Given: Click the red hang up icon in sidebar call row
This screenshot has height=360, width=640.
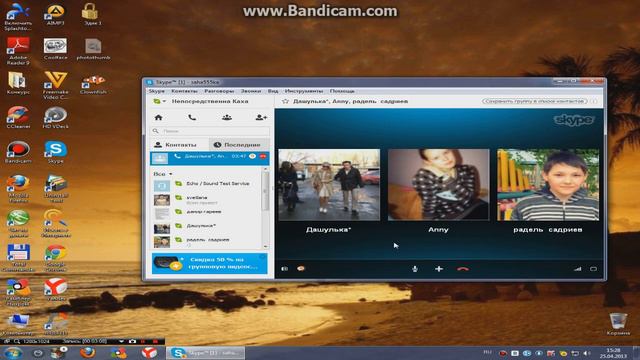Looking at the screenshot, I should click(262, 156).
